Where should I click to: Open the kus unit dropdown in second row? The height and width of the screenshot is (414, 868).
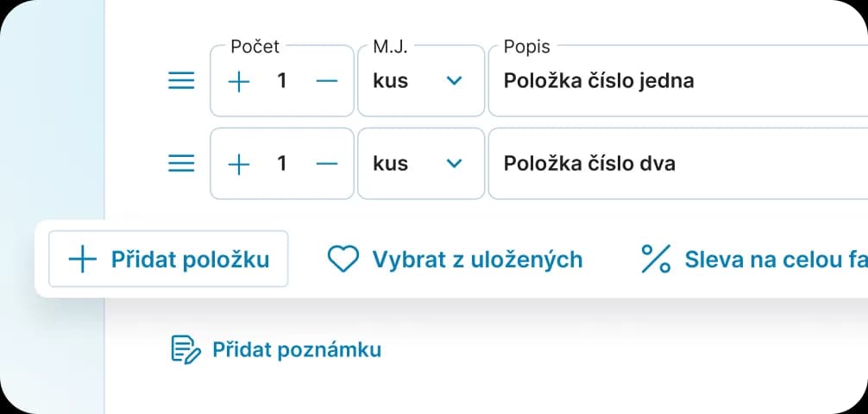421,164
